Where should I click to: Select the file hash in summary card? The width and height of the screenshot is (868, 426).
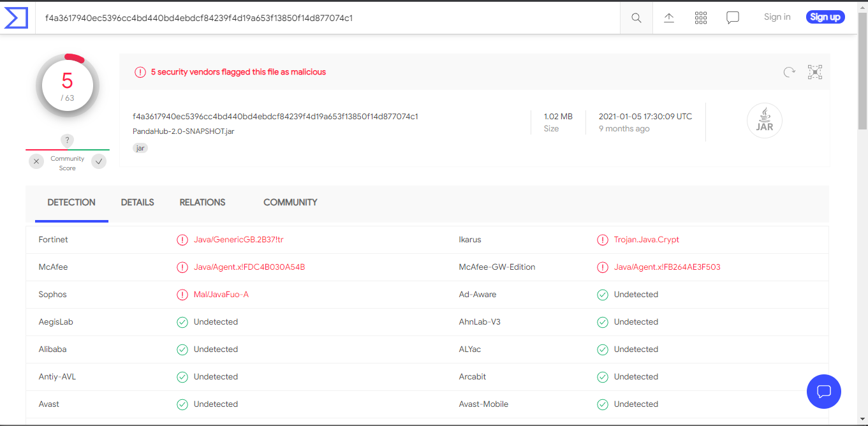276,117
